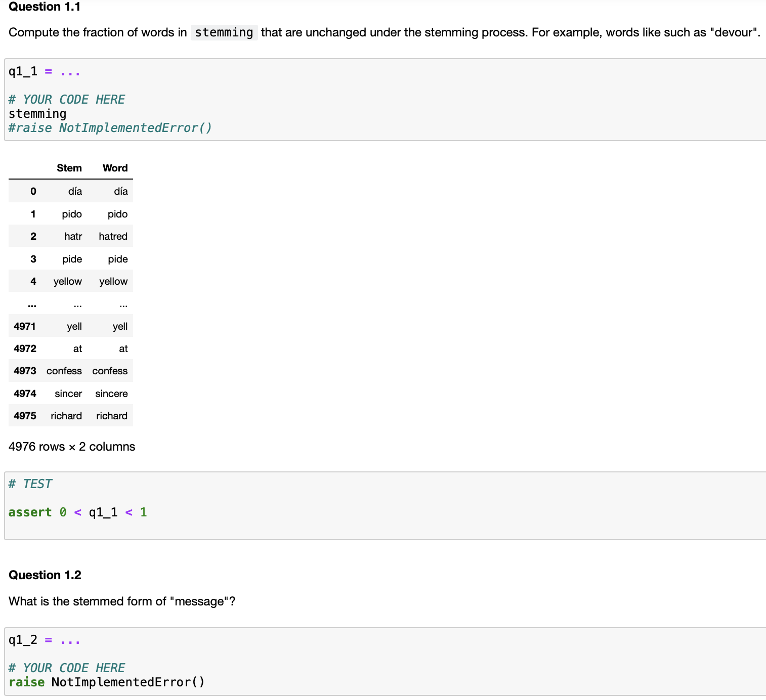
Task: Click the Stem column header
Action: (x=69, y=167)
